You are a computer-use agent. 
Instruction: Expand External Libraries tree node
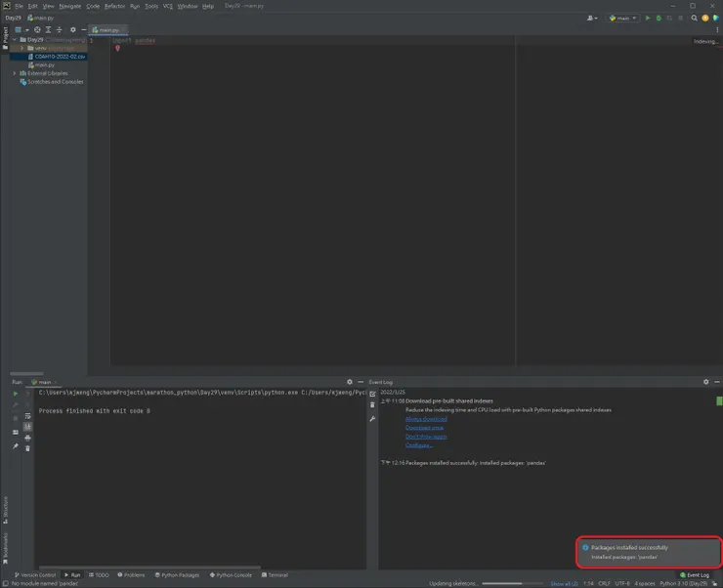coord(15,73)
